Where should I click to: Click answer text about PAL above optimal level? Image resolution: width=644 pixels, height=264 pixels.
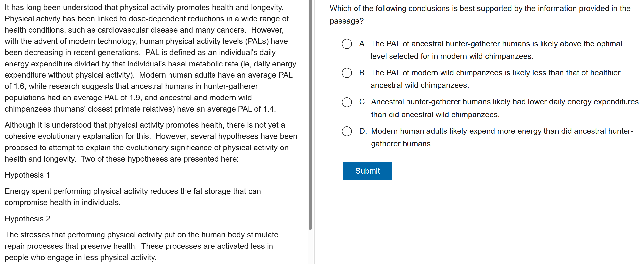(x=495, y=50)
